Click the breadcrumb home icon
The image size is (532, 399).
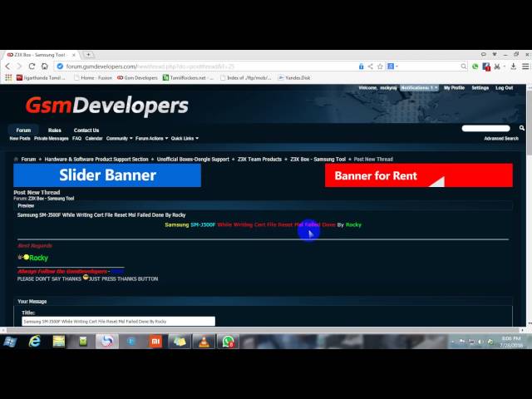(16, 159)
